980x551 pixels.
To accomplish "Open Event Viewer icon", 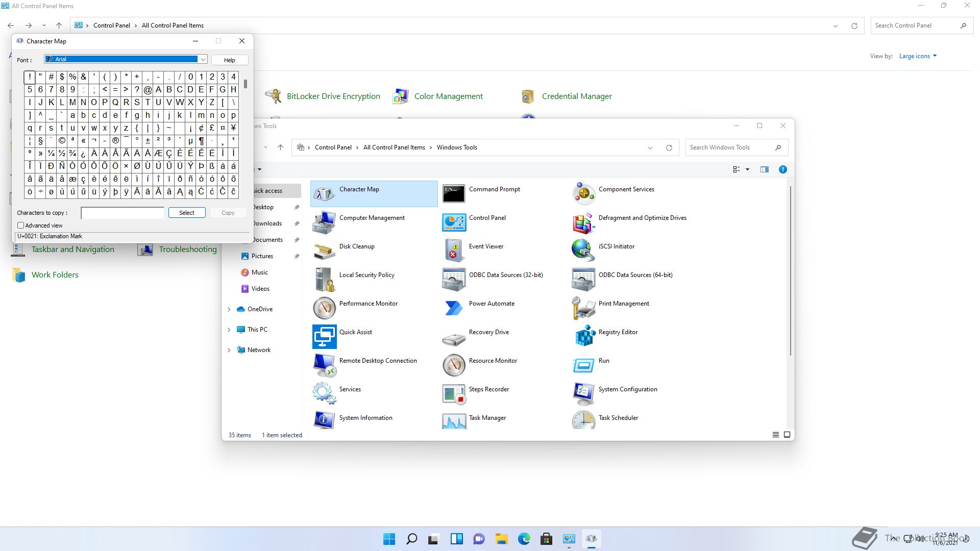I will 454,251.
